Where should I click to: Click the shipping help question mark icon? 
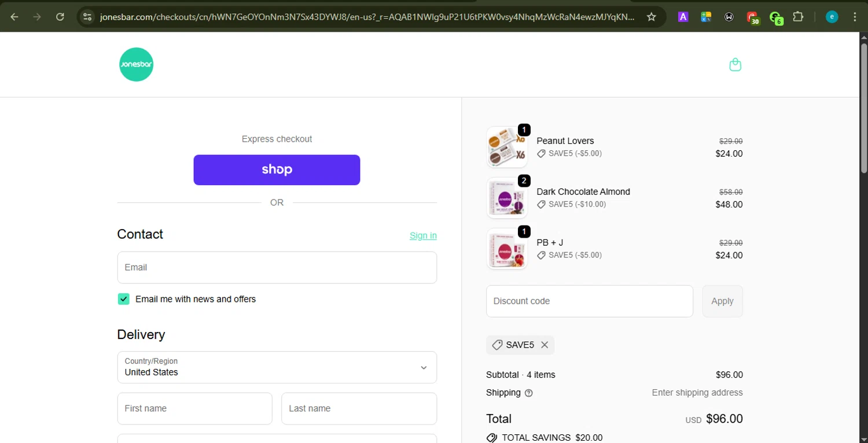[x=528, y=393]
